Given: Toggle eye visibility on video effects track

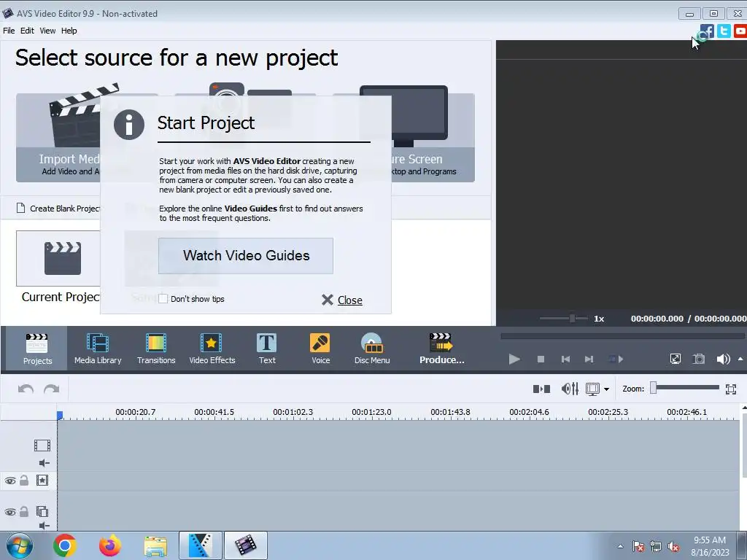Looking at the screenshot, I should [10, 481].
